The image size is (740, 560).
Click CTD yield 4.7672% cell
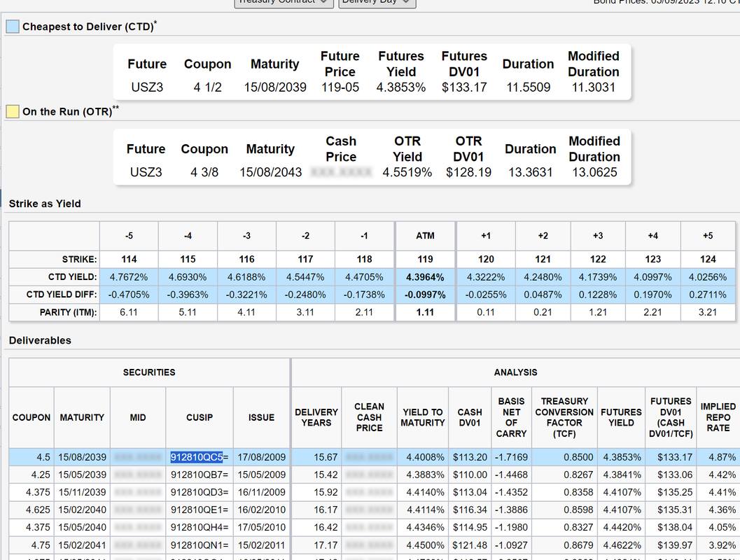tap(129, 277)
